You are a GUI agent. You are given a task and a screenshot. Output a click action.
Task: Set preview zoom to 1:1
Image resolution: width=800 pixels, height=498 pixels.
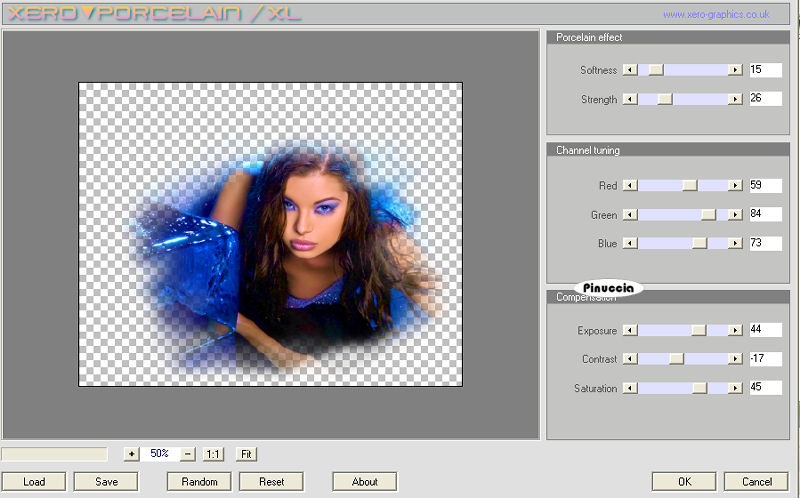(213, 454)
